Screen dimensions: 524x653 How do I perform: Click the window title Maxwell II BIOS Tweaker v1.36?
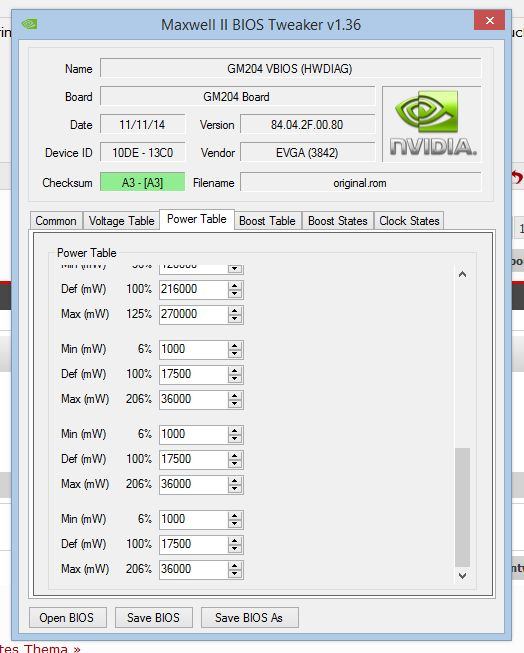point(261,25)
